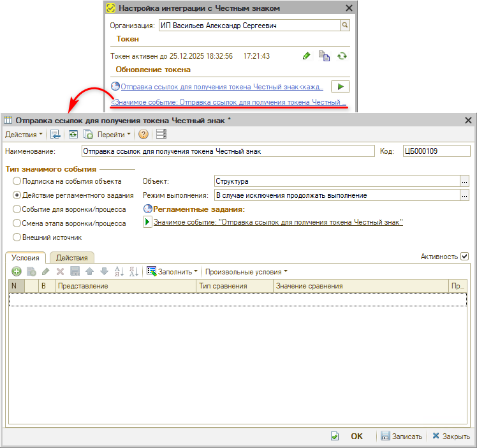The image size is (477, 448).
Task: Click the copy token icon
Action: [325, 56]
